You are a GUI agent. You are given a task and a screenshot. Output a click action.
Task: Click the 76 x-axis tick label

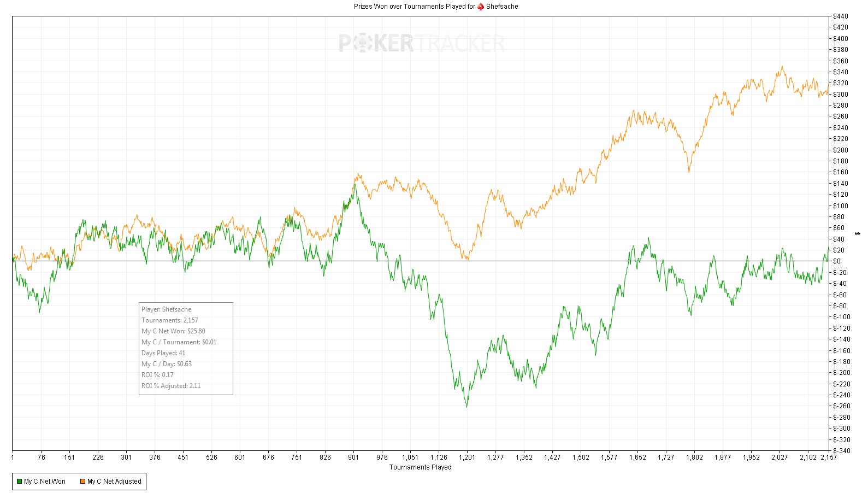tap(41, 457)
